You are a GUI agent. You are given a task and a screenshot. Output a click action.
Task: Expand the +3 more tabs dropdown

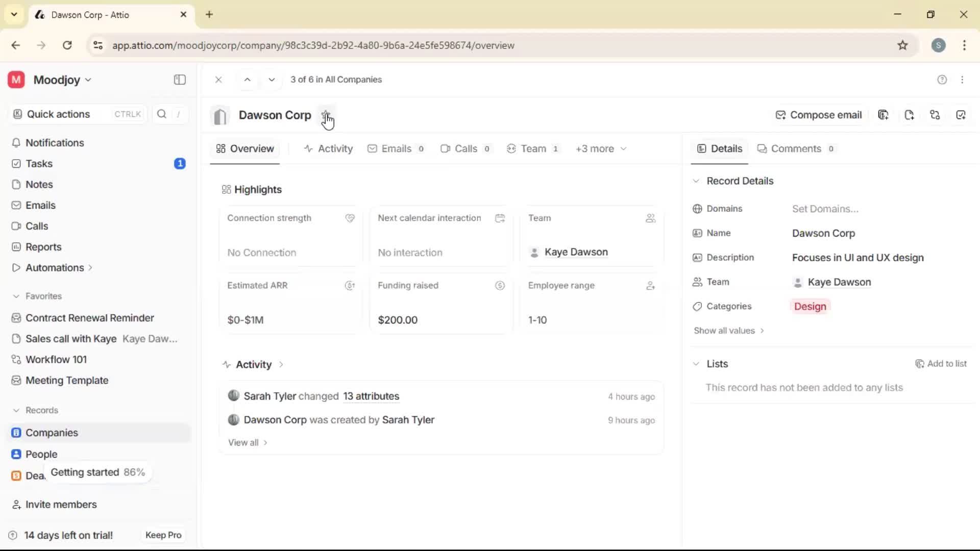[601, 148]
